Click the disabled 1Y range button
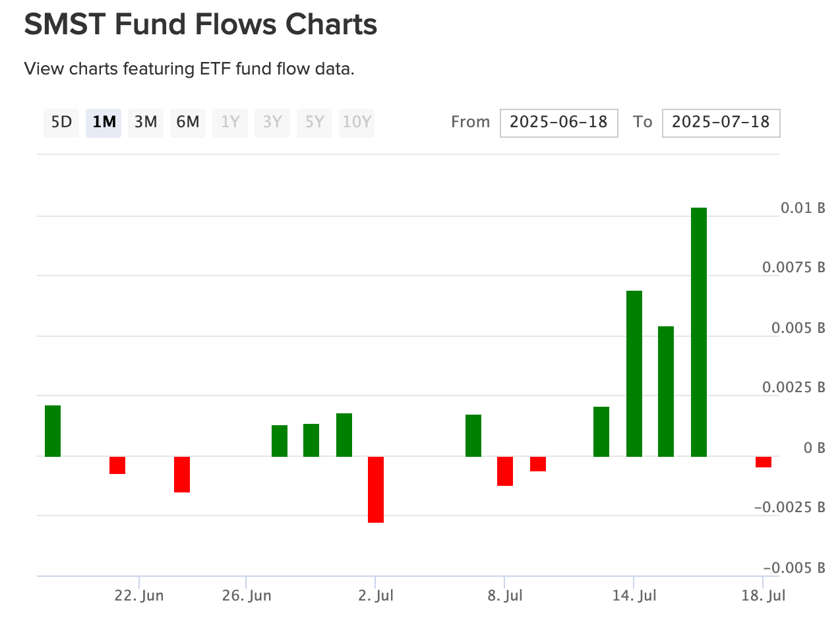The height and width of the screenshot is (619, 840). click(230, 123)
